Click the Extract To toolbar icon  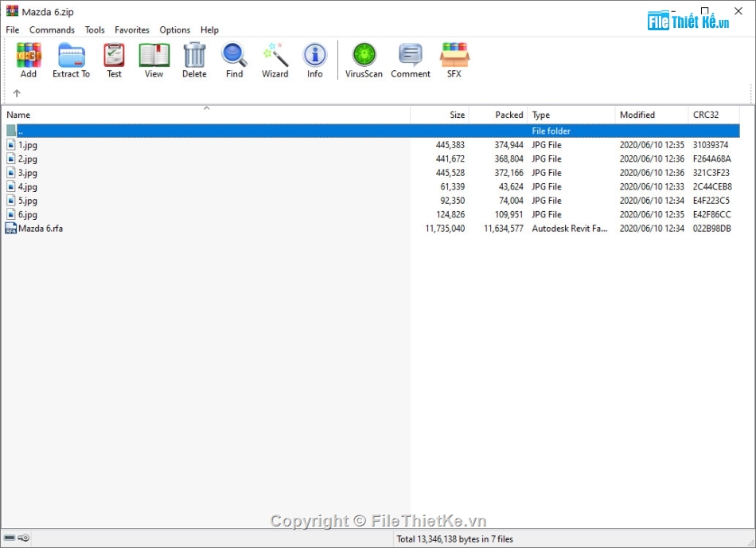pyautogui.click(x=72, y=56)
